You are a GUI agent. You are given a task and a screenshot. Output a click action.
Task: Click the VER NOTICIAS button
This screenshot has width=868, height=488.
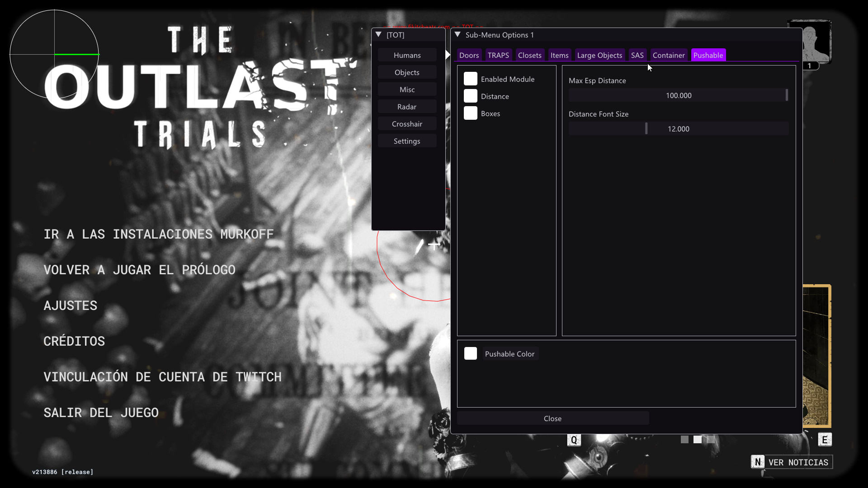point(792,462)
